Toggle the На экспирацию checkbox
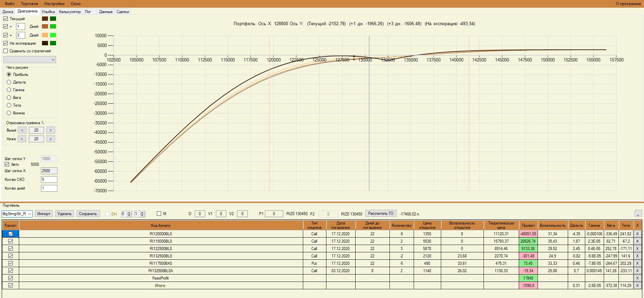The image size is (644, 298). [6, 43]
